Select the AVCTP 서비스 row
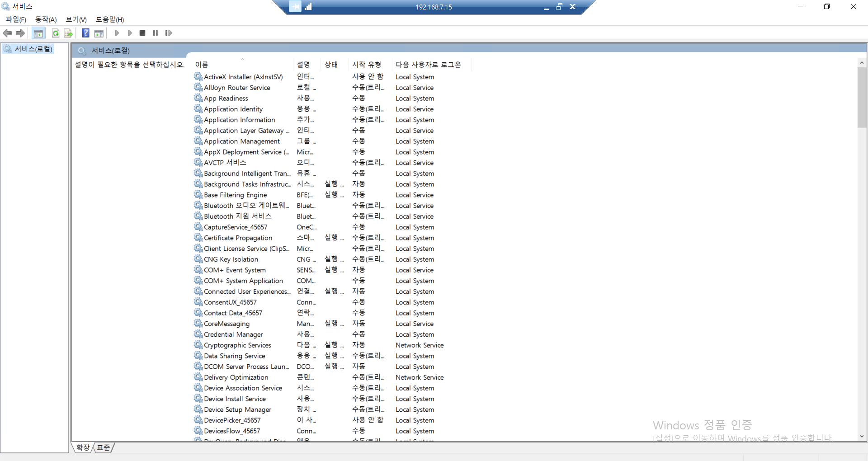 (332, 163)
